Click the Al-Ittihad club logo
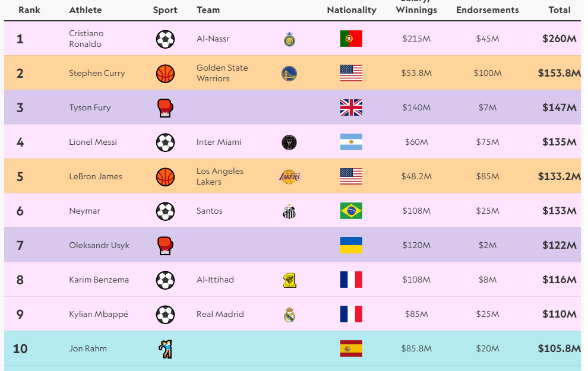The width and height of the screenshot is (588, 371). [x=289, y=280]
